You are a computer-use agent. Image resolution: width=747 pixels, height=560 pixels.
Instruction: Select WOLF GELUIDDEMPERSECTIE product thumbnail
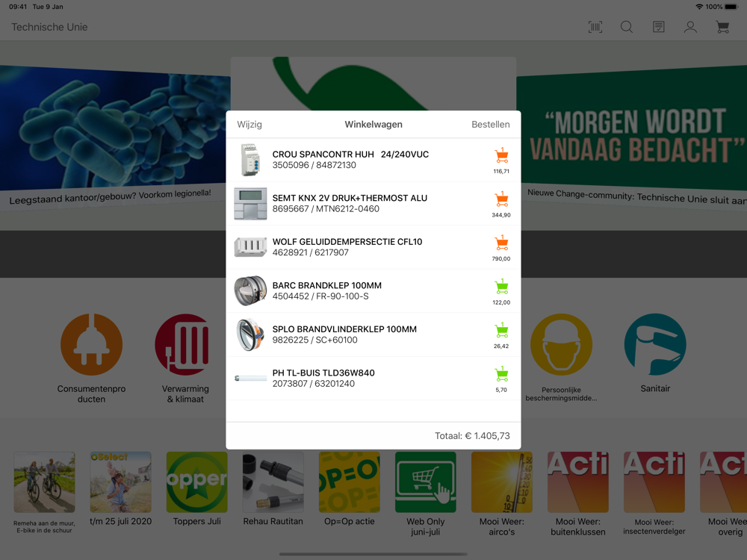pyautogui.click(x=250, y=248)
